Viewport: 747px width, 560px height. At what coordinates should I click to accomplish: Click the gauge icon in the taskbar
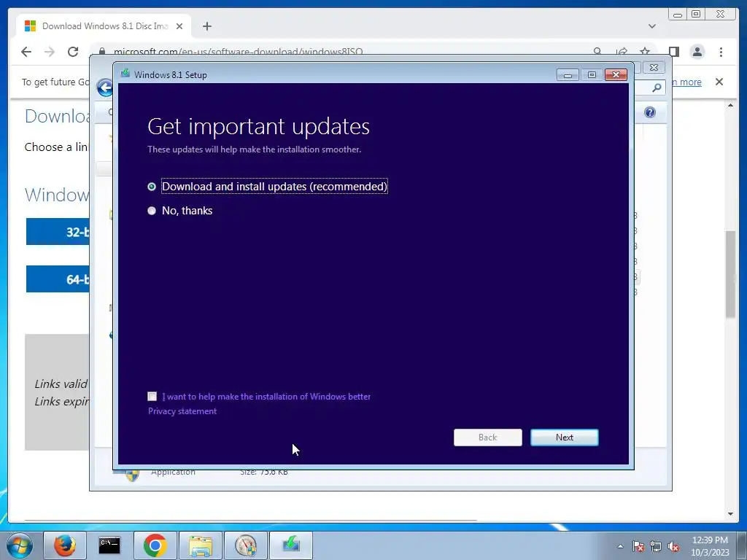tap(246, 545)
